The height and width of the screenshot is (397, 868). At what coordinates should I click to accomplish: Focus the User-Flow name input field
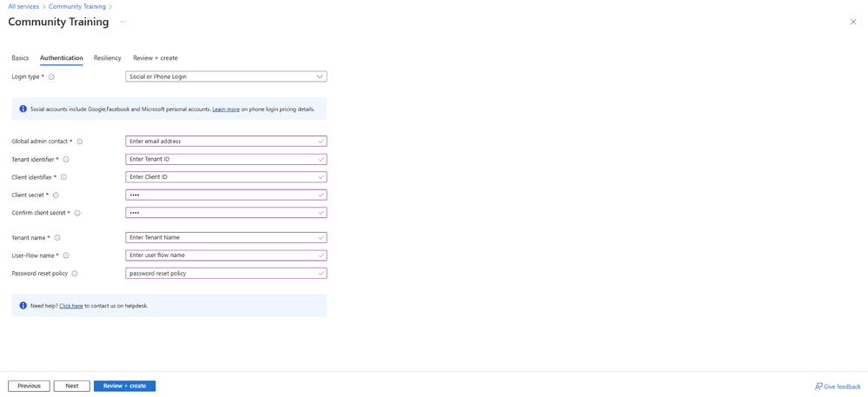coord(226,255)
